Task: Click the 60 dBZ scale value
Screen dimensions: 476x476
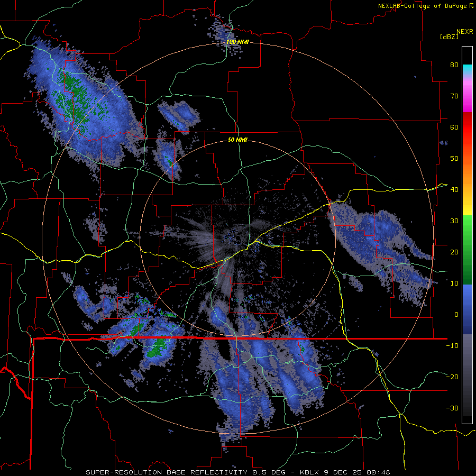Action: point(454,127)
